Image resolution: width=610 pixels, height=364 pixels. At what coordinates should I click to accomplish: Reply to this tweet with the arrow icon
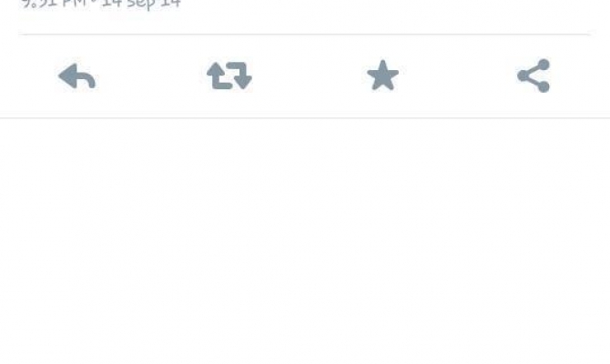pyautogui.click(x=76, y=76)
